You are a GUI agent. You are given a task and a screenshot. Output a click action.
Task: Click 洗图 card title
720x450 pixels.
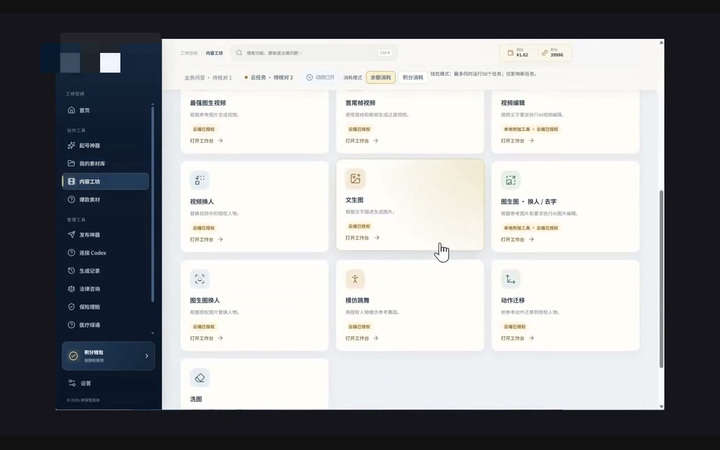pyautogui.click(x=196, y=399)
